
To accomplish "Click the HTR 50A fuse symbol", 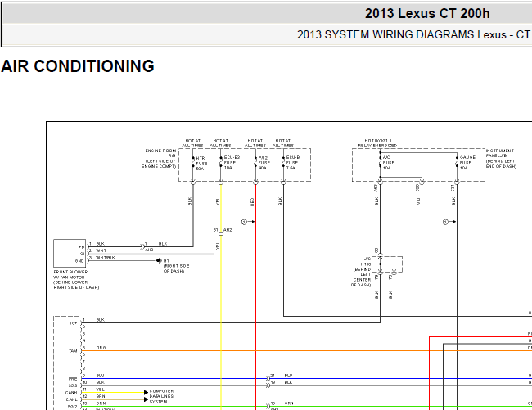I will point(193,162).
